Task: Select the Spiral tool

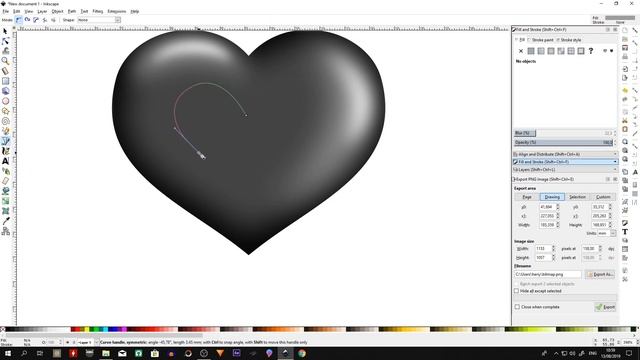Action: tap(5, 121)
